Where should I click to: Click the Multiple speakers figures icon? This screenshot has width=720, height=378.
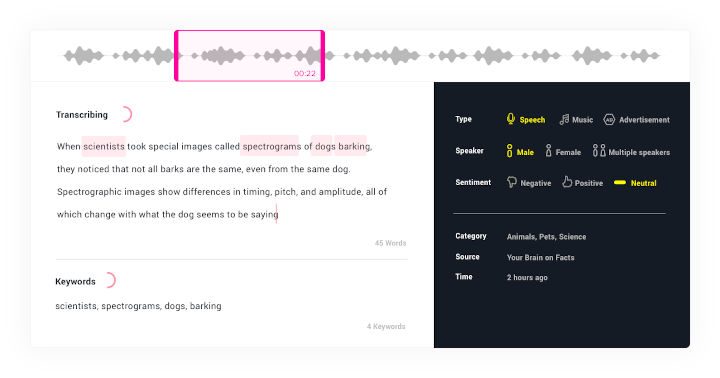599,150
